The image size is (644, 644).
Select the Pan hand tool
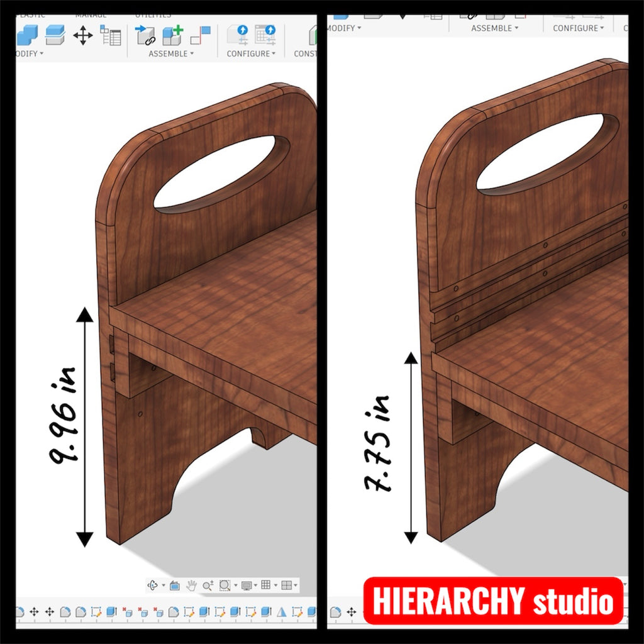point(191,586)
